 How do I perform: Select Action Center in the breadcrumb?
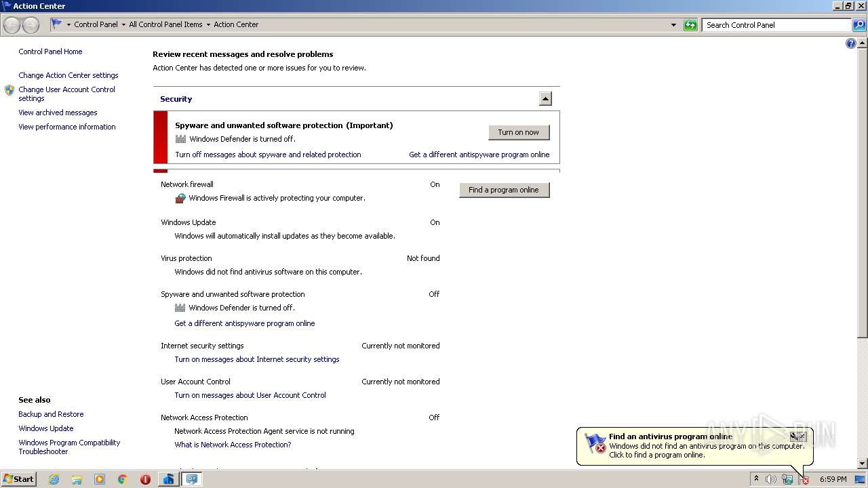tap(236, 24)
